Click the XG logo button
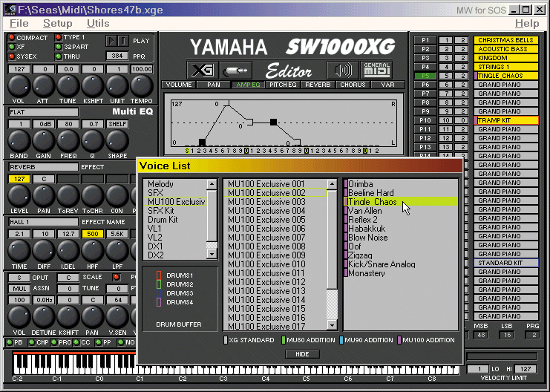 (x=201, y=71)
